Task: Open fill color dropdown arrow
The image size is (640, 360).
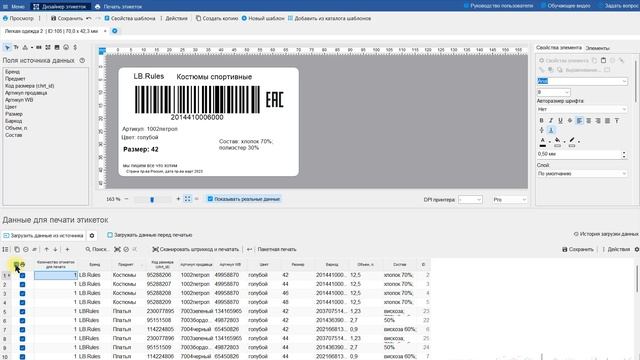Action: [564, 142]
